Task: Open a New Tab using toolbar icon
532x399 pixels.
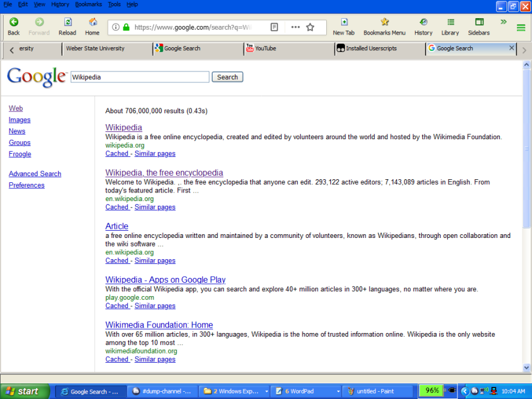Action: 344,22
